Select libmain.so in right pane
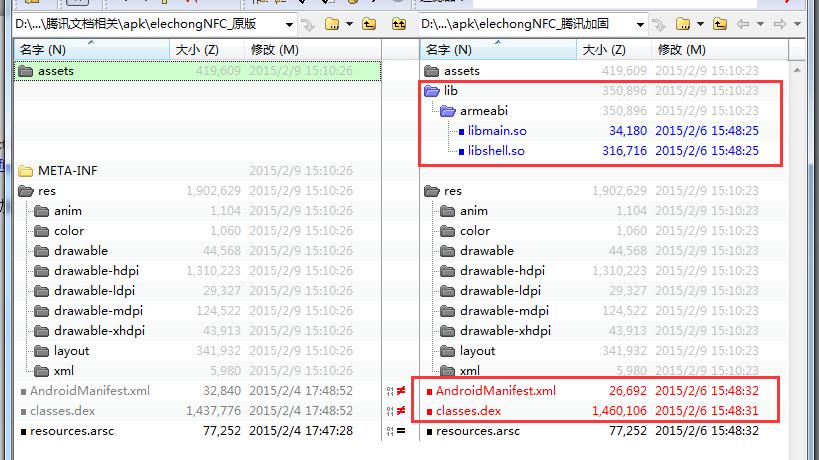The height and width of the screenshot is (460, 819). pyautogui.click(x=497, y=131)
